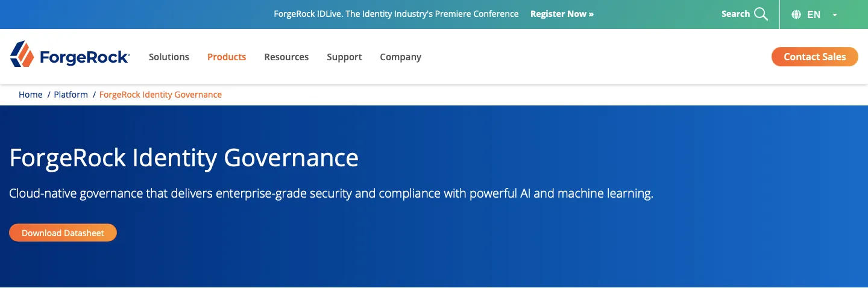868x288 pixels.
Task: Click the search magnifier icon
Action: [x=761, y=14]
